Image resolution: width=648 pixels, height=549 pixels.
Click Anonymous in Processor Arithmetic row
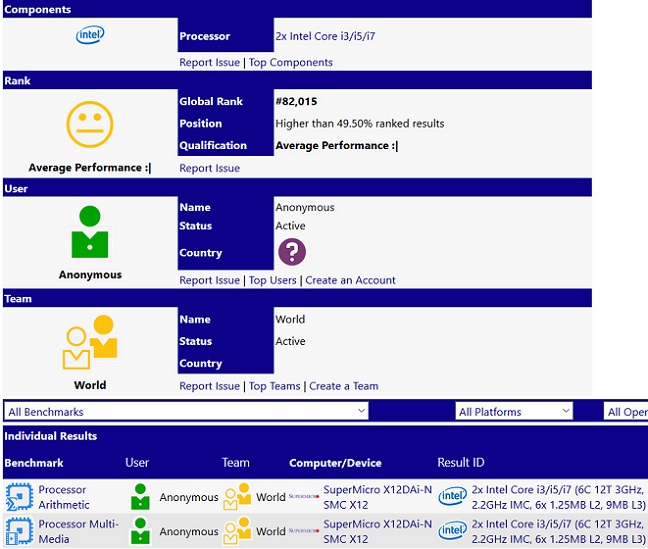click(189, 497)
